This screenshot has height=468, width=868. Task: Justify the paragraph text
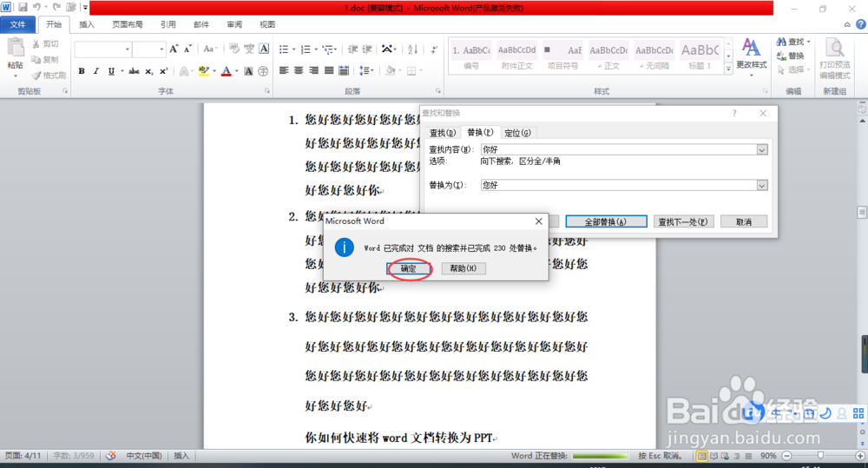[x=329, y=70]
